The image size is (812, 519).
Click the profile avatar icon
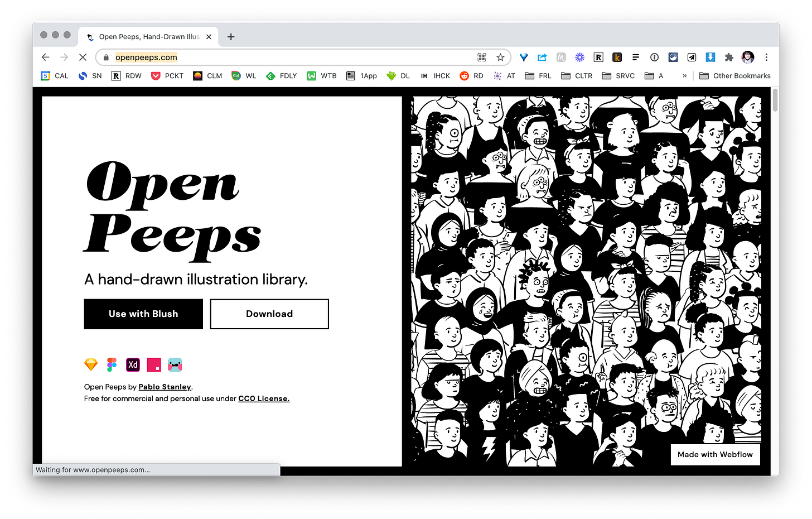748,57
